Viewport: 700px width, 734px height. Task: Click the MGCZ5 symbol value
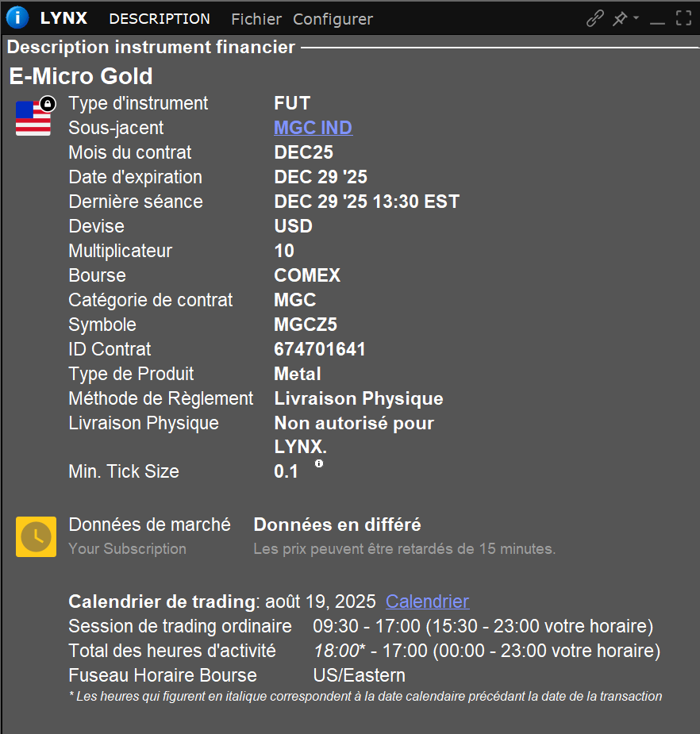pos(306,325)
